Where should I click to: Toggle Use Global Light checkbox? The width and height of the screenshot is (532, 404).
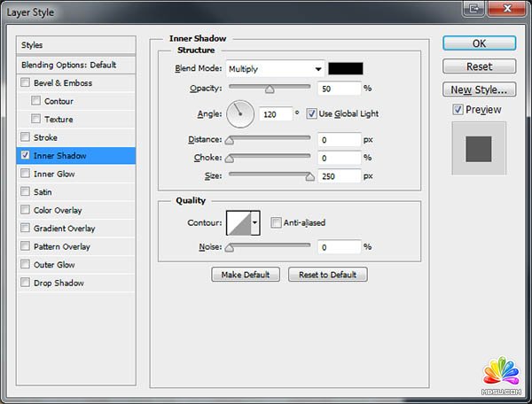[x=312, y=113]
